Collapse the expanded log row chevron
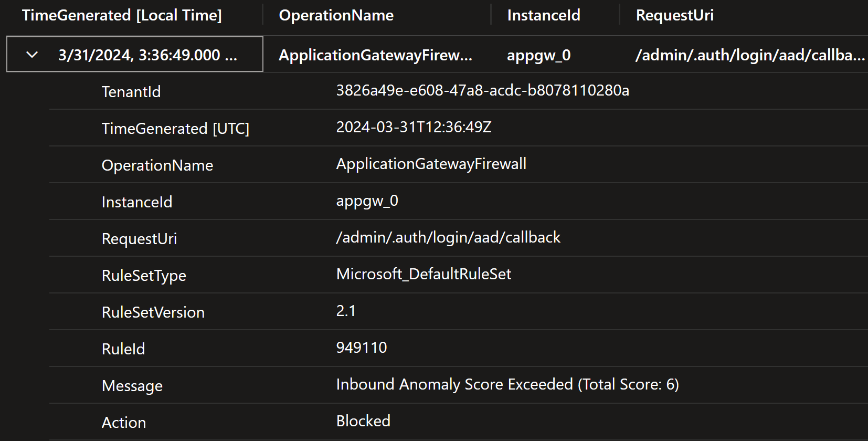 pyautogui.click(x=32, y=55)
